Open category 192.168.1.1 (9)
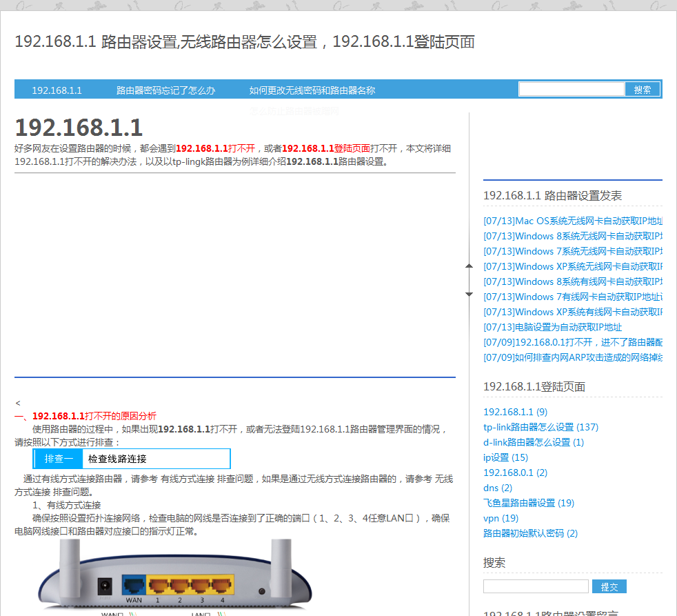This screenshot has height=616, width=677. [x=516, y=412]
